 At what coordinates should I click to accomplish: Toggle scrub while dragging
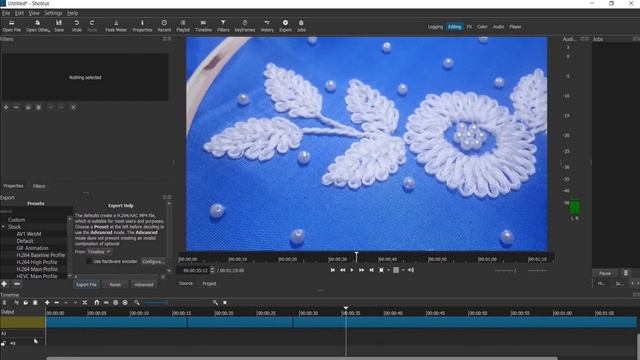[x=106, y=302]
